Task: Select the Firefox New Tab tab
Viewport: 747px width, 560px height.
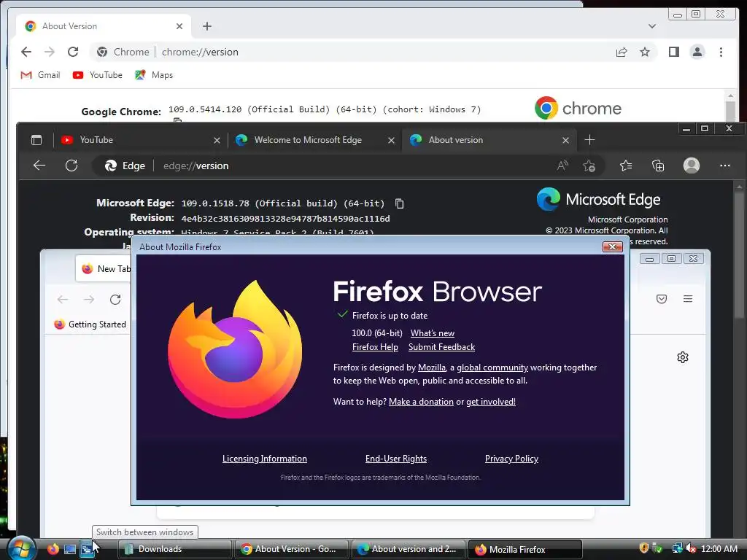Action: (104, 269)
